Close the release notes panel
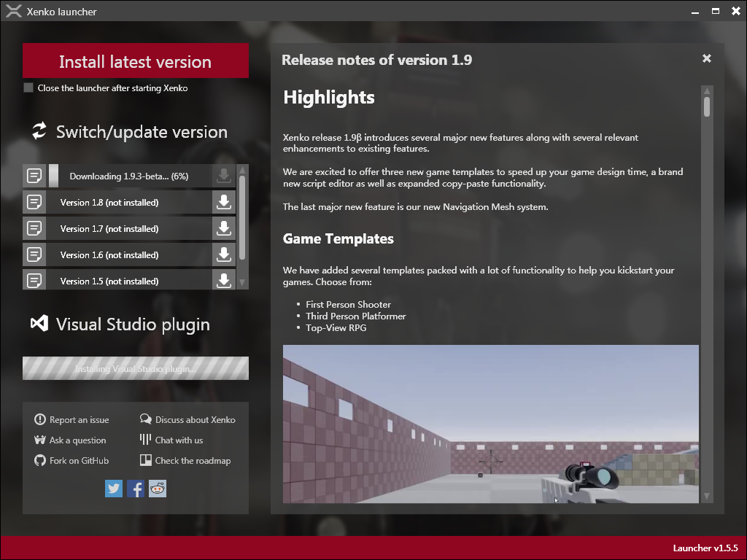Viewport: 747px width, 560px height. coord(706,59)
